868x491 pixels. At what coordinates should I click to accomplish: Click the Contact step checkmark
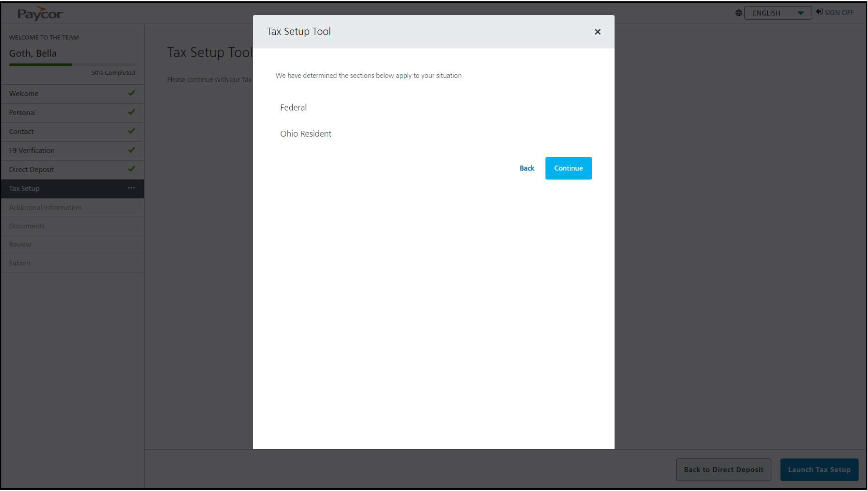(x=131, y=131)
